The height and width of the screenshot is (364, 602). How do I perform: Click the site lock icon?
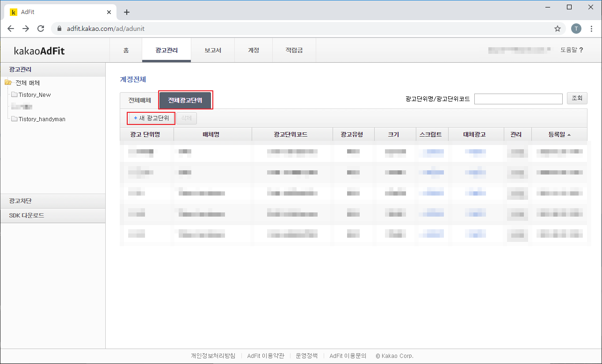point(59,29)
